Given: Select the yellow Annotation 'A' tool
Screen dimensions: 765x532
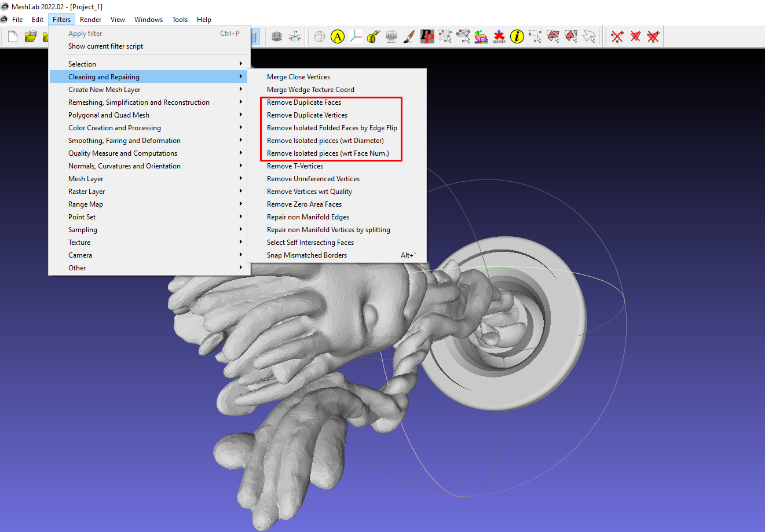Looking at the screenshot, I should tap(338, 37).
